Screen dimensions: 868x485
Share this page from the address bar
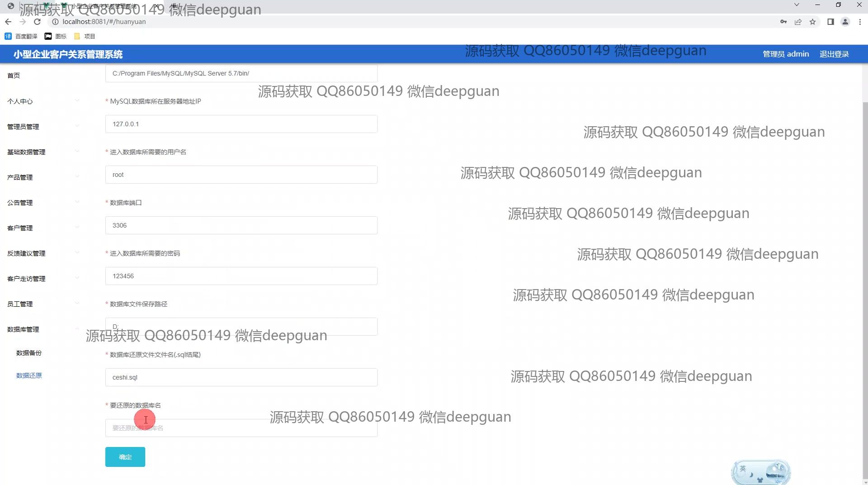tap(798, 22)
